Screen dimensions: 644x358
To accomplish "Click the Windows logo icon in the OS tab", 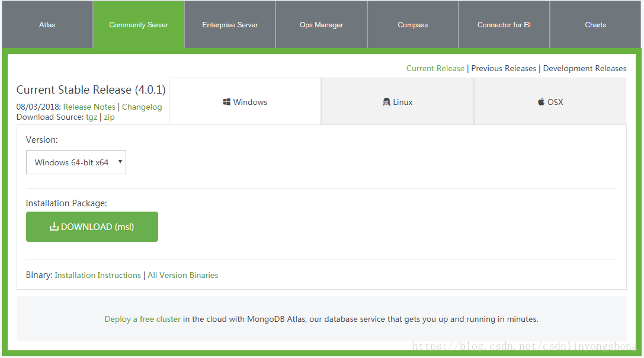I will pyautogui.click(x=226, y=102).
